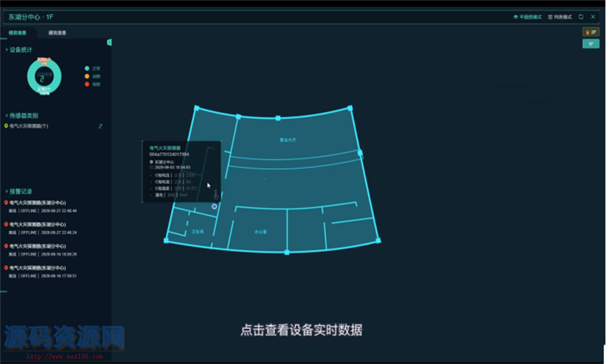This screenshot has height=364, width=607.
Task: Open the 建筑信息 tab
Action: [x=58, y=33]
